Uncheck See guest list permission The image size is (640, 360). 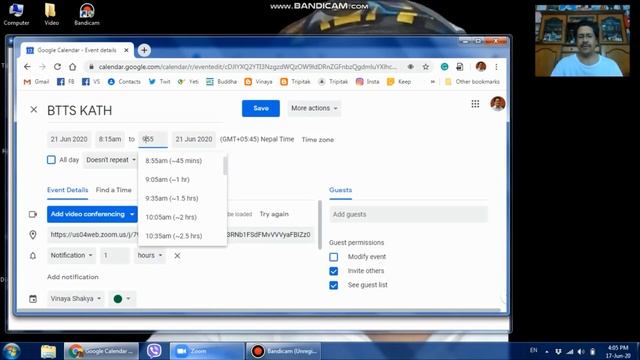click(x=333, y=285)
